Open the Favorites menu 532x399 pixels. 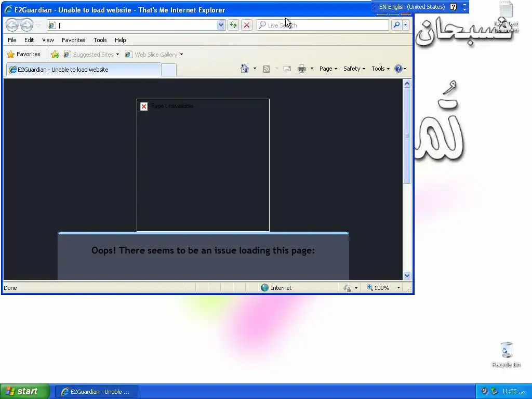point(74,40)
